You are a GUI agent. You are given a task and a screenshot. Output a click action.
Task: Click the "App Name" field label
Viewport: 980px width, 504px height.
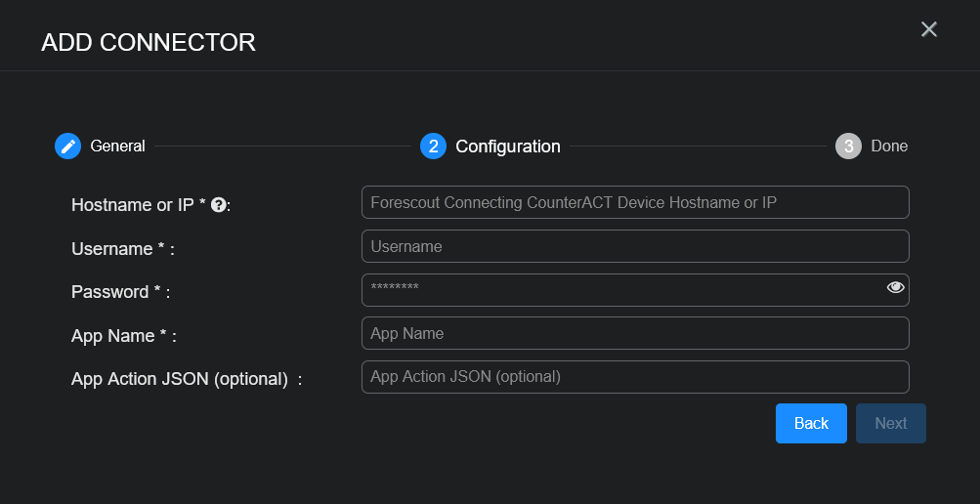(113, 336)
